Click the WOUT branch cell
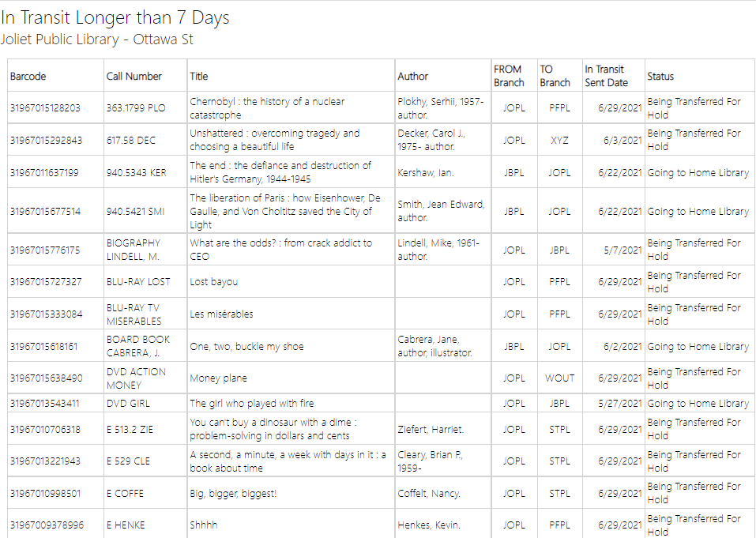The height and width of the screenshot is (538, 756). (559, 378)
